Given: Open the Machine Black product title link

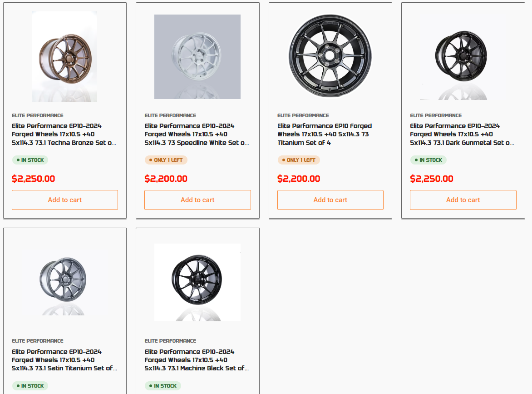Looking at the screenshot, I should click(x=197, y=360).
